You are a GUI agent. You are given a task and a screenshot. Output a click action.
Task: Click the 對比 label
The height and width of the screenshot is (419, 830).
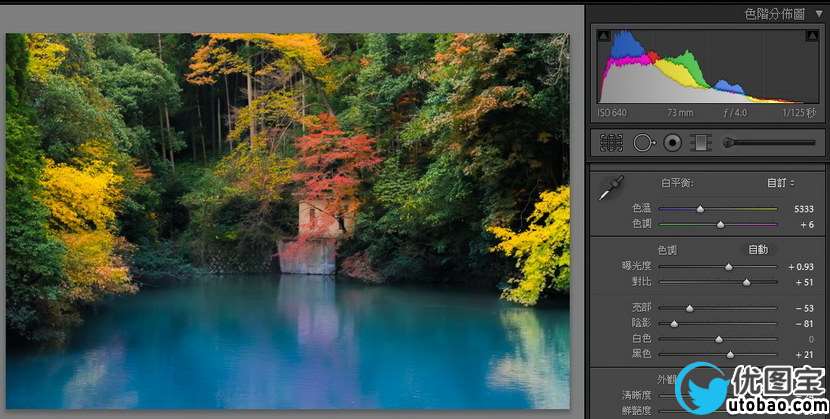point(642,281)
